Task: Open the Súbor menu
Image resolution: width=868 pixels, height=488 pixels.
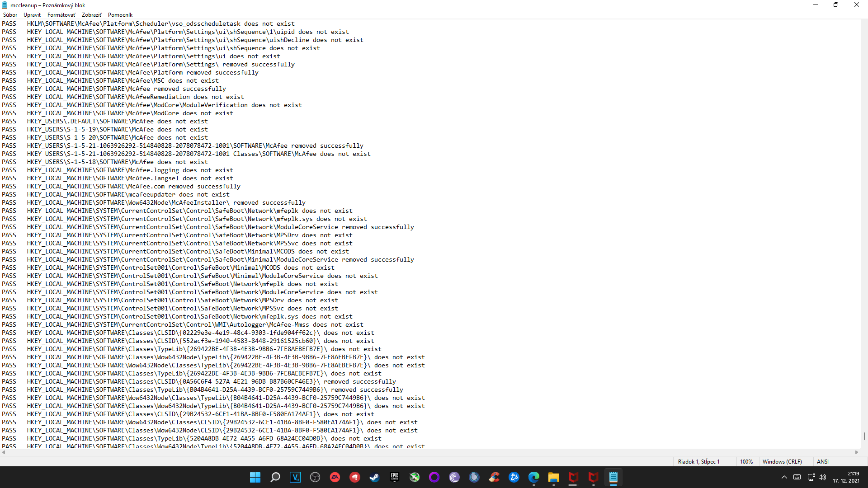Action: [x=10, y=15]
